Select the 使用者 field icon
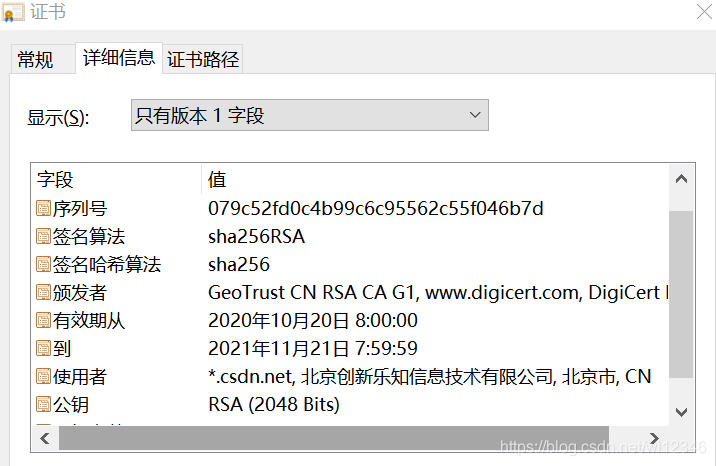716x466 pixels. (x=43, y=377)
